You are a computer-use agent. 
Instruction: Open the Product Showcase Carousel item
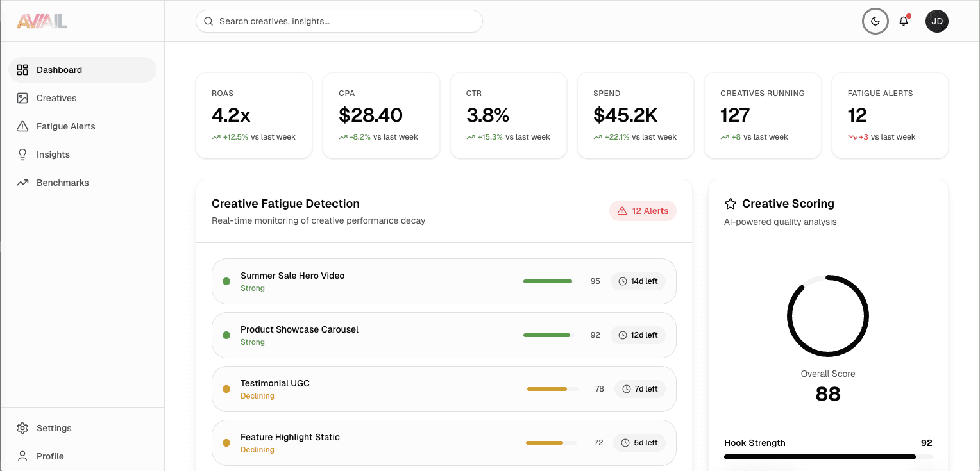click(385, 335)
